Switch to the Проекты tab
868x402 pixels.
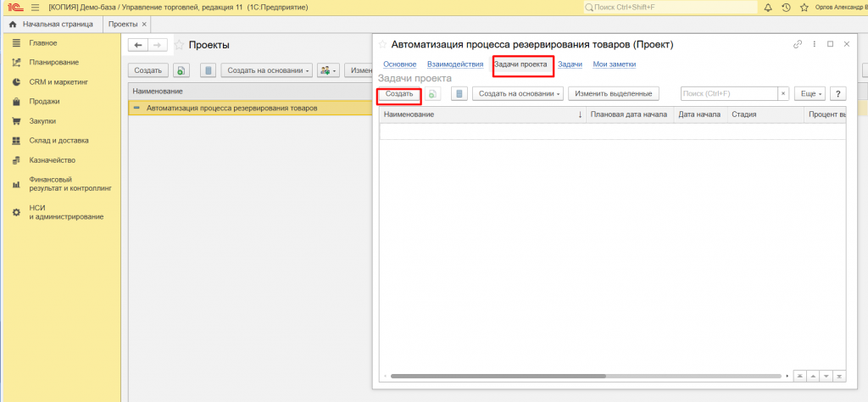pos(124,25)
